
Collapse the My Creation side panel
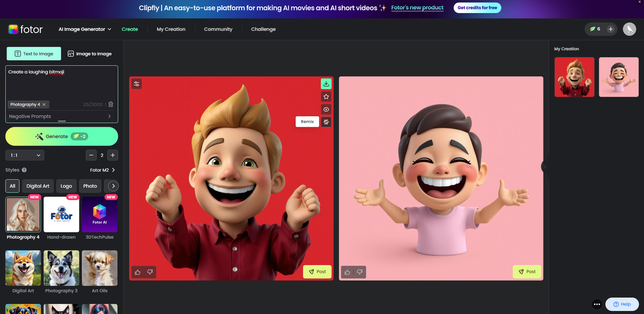coord(544,167)
